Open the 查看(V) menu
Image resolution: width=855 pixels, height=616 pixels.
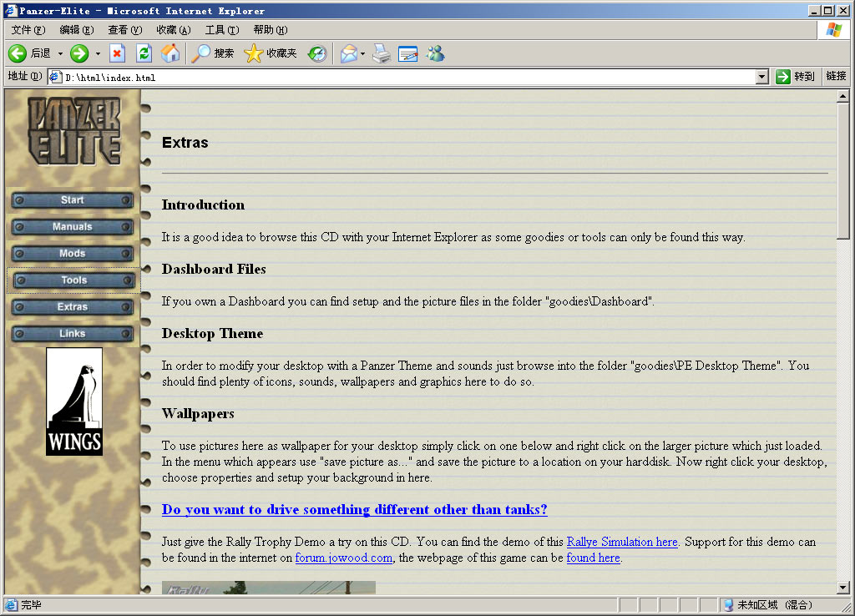[125, 30]
